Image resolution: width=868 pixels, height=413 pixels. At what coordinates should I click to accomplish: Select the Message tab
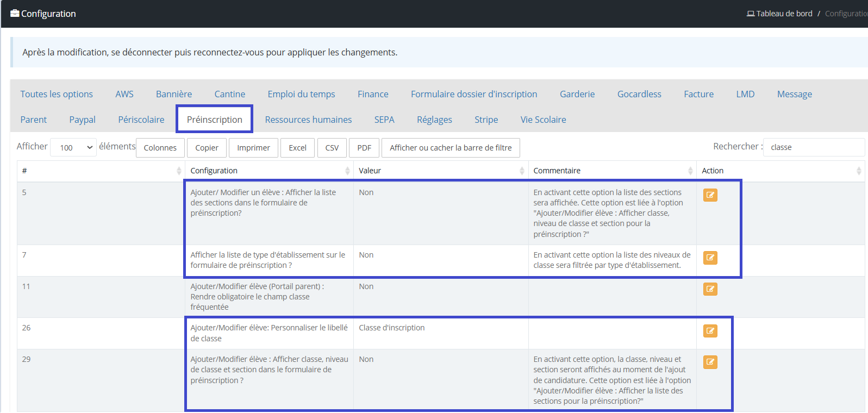(x=795, y=94)
